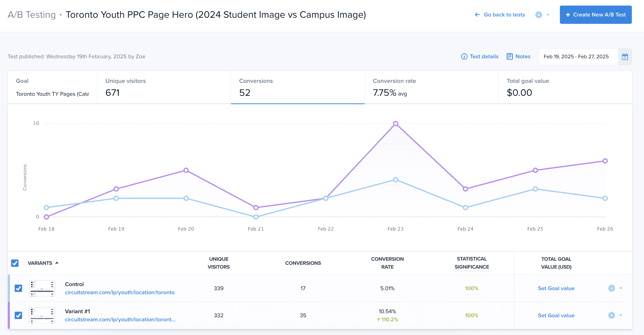The image size is (644, 335).
Task: Open the page settings gear in header
Action: (539, 15)
